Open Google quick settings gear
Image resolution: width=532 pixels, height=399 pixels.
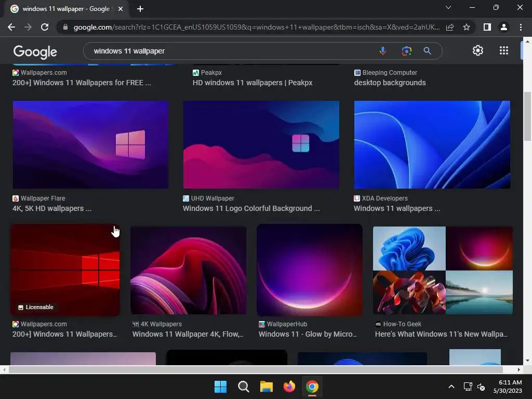click(x=478, y=50)
